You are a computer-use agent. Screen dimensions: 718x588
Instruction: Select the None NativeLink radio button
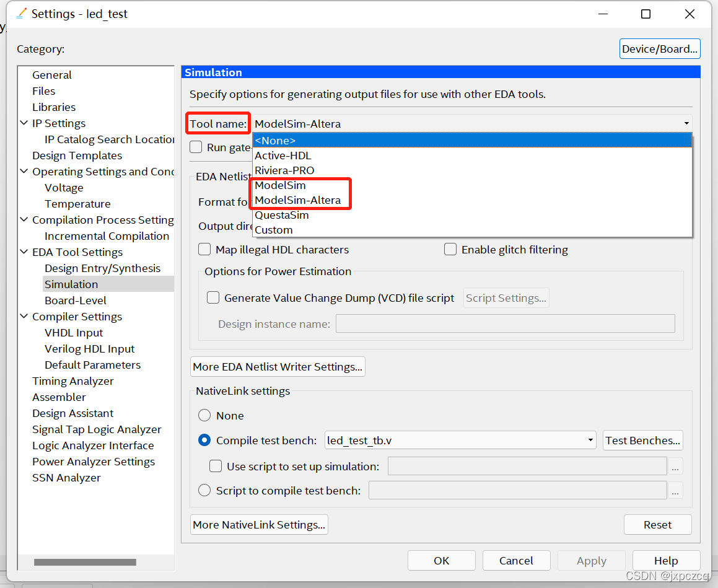[x=204, y=415]
